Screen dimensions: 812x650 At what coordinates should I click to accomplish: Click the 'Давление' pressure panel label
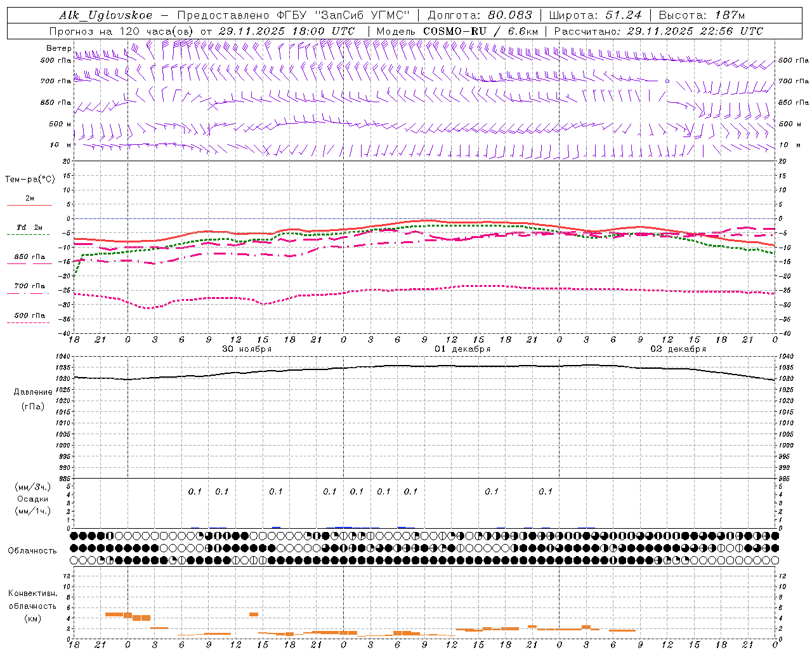click(x=33, y=392)
